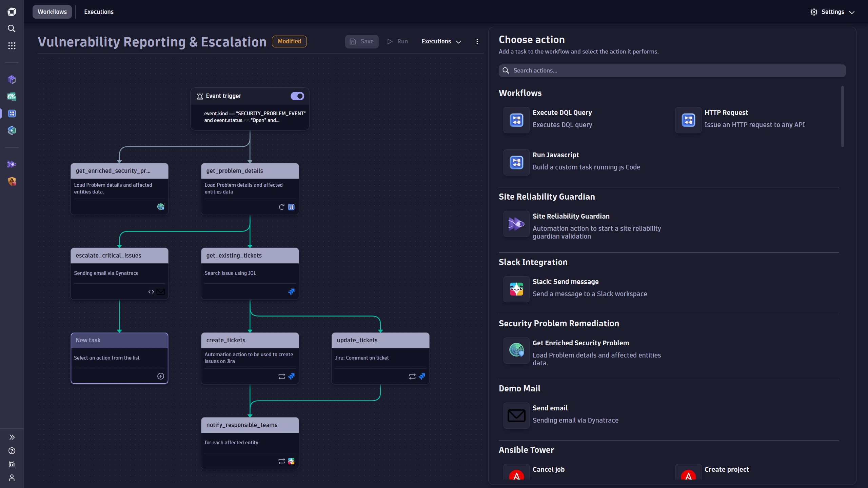The width and height of the screenshot is (868, 488).
Task: Open the apps grid launcher icon
Action: (x=12, y=46)
